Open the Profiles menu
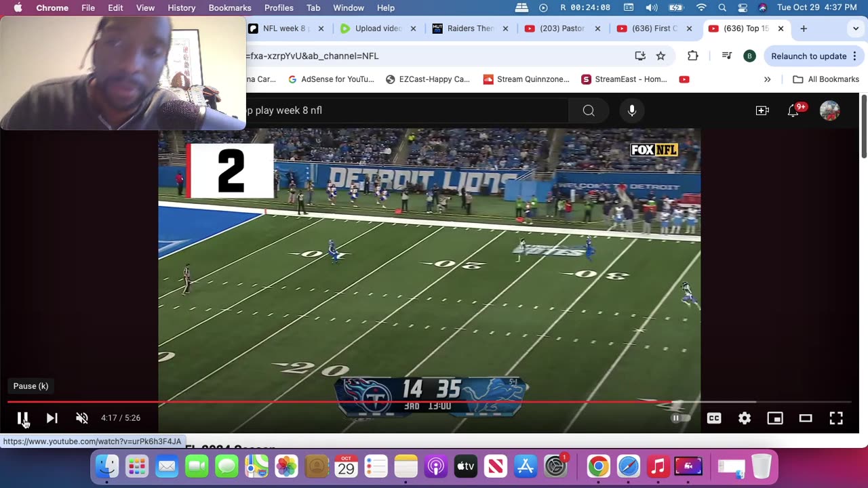Viewport: 868px width, 488px height. click(x=279, y=7)
